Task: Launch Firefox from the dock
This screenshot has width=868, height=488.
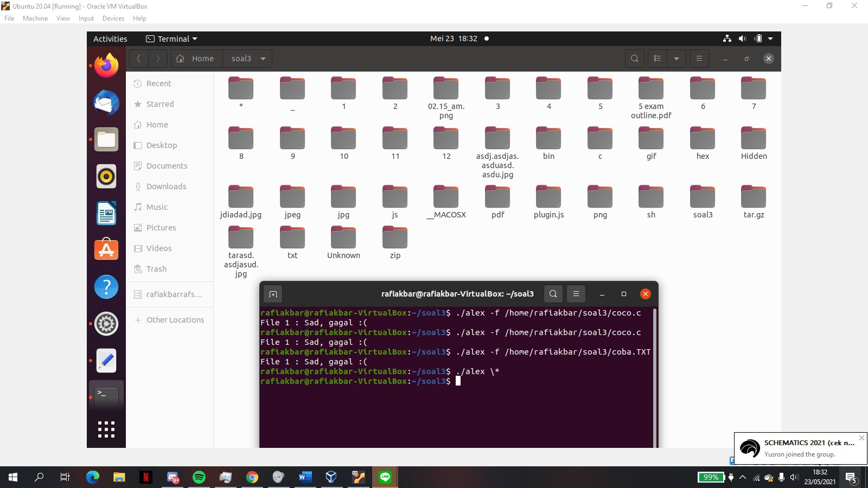Action: (x=106, y=65)
